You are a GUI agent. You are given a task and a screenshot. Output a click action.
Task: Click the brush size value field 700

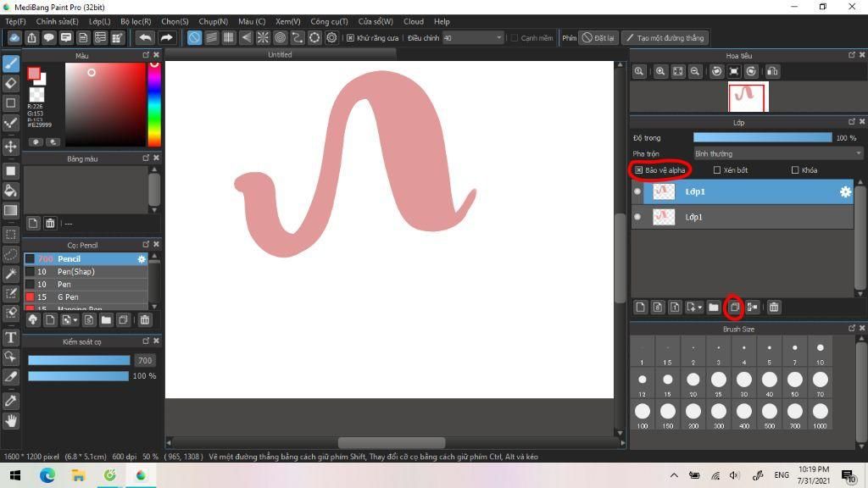(x=145, y=360)
